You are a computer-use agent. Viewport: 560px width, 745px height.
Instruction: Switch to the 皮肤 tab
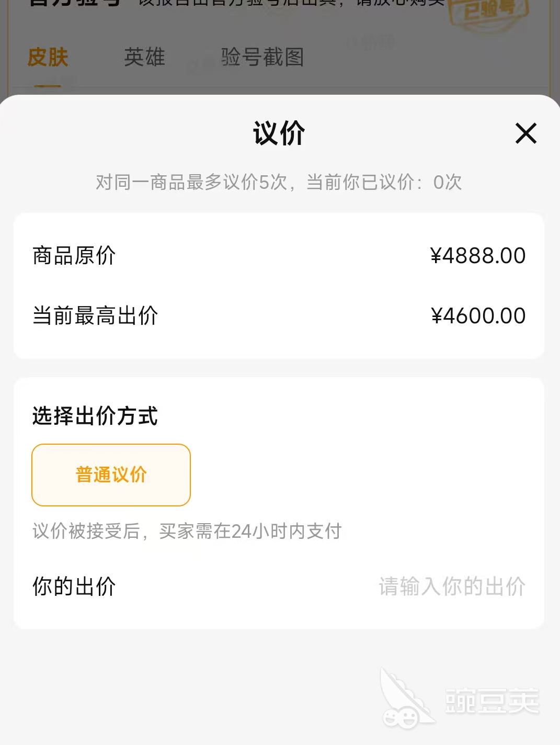pos(48,57)
